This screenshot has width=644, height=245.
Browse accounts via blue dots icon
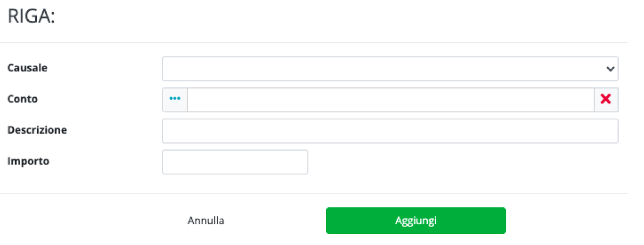click(175, 99)
